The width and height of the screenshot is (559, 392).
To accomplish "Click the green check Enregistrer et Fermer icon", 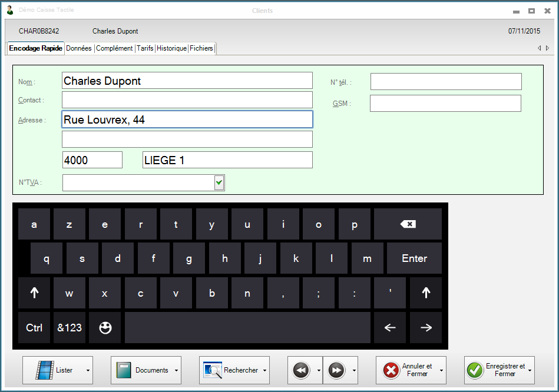I will [475, 370].
